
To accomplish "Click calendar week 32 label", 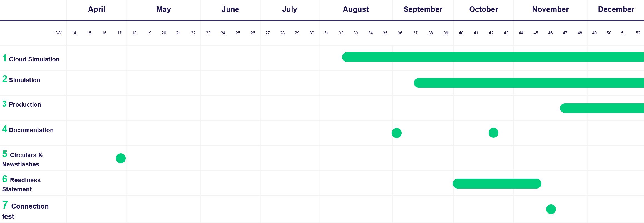I will pyautogui.click(x=341, y=33).
